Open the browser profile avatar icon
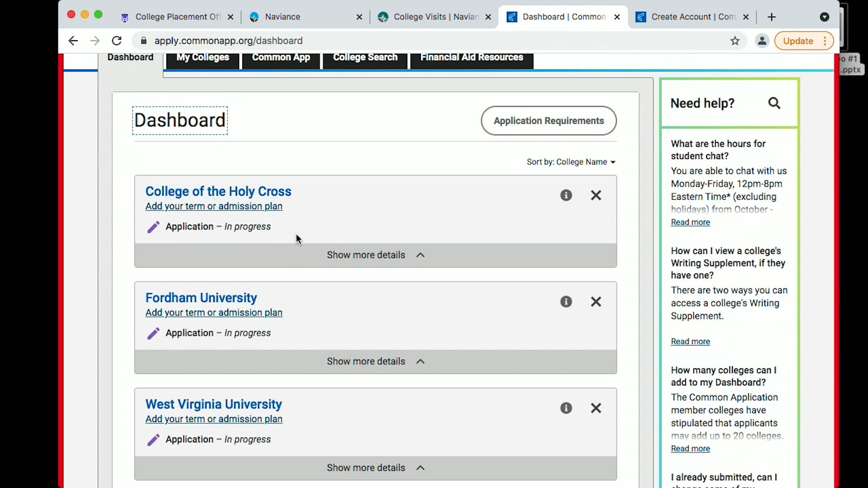Image resolution: width=868 pixels, height=488 pixels. pyautogui.click(x=762, y=41)
